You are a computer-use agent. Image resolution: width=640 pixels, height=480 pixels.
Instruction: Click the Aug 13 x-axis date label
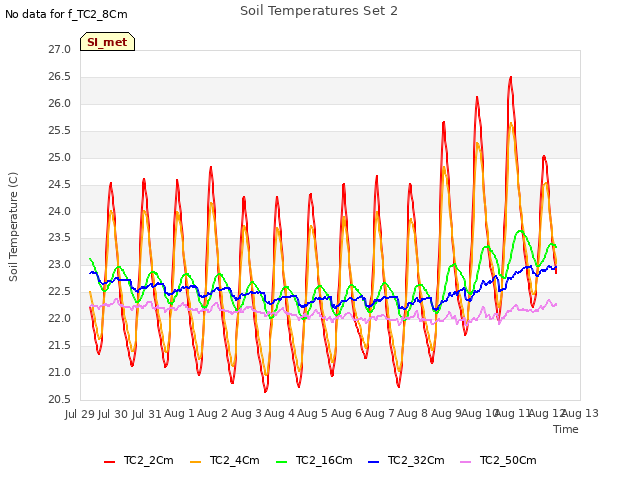pos(582,414)
